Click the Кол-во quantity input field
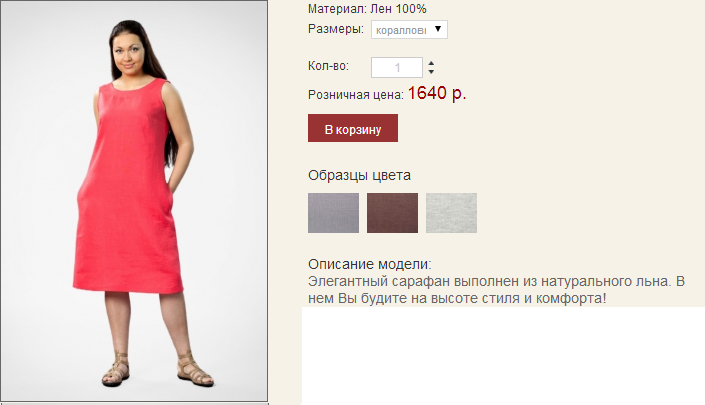 [x=397, y=67]
